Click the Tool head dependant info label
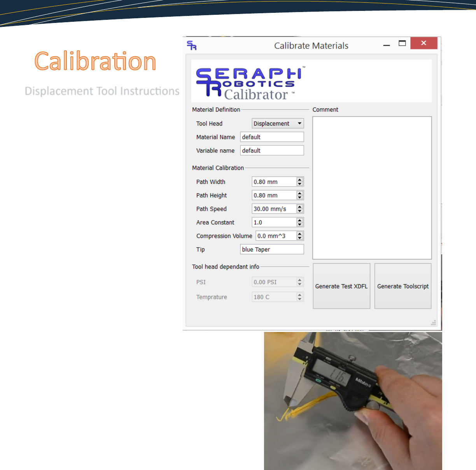The width and height of the screenshot is (476, 470). tap(226, 267)
